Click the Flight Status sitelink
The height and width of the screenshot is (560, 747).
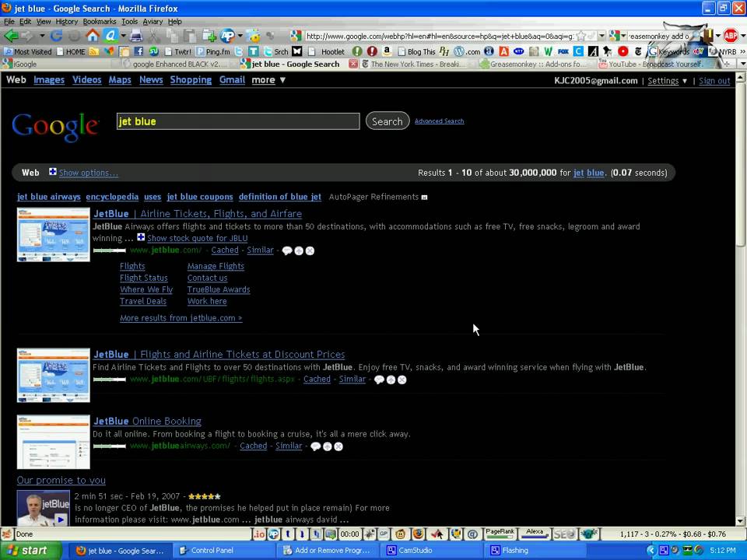143,278
